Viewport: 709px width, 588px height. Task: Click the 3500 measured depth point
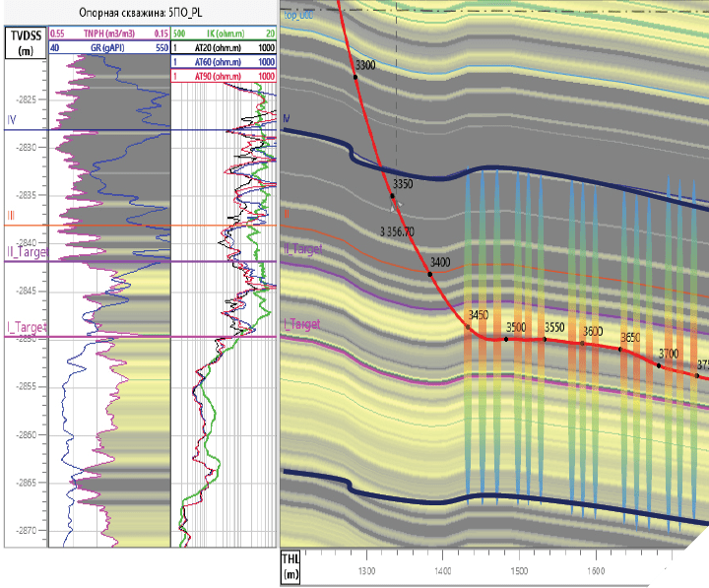506,339
